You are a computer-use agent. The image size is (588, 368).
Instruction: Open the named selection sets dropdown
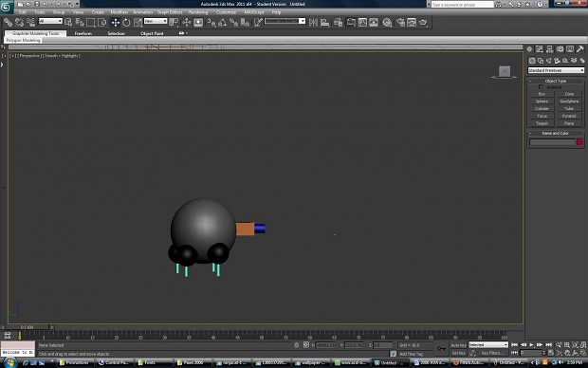point(285,22)
